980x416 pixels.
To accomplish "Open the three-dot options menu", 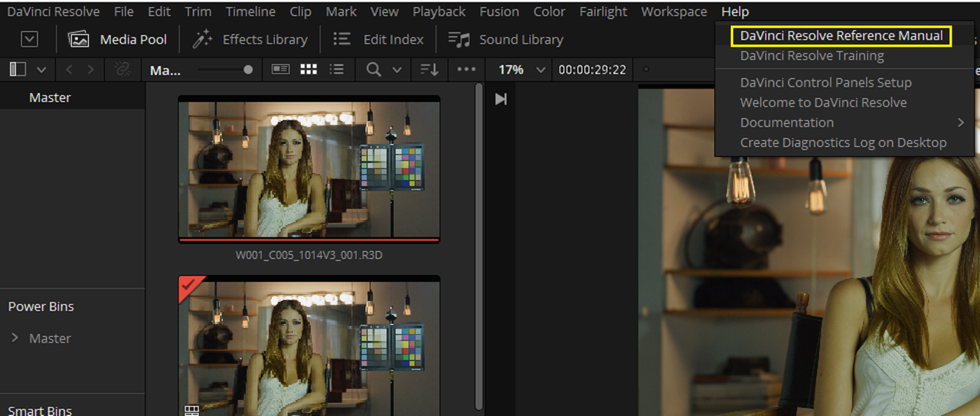I will [x=466, y=70].
